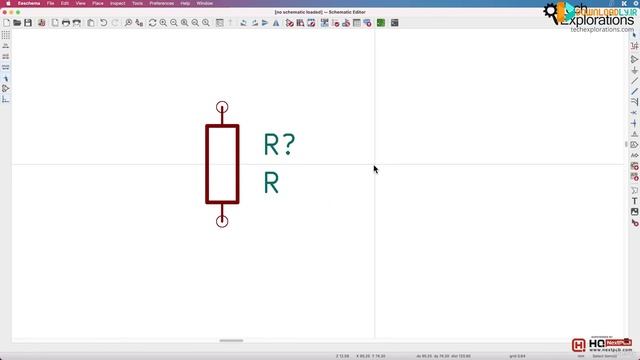Click the resistor's bottom pin circle

(x=222, y=221)
